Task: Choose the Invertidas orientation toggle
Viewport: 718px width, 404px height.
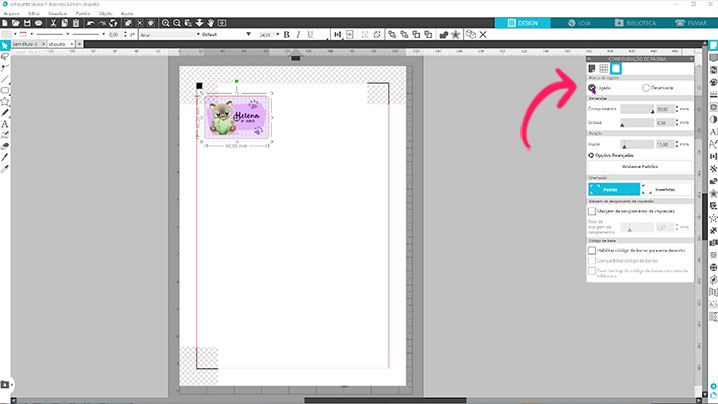Action: [x=666, y=189]
